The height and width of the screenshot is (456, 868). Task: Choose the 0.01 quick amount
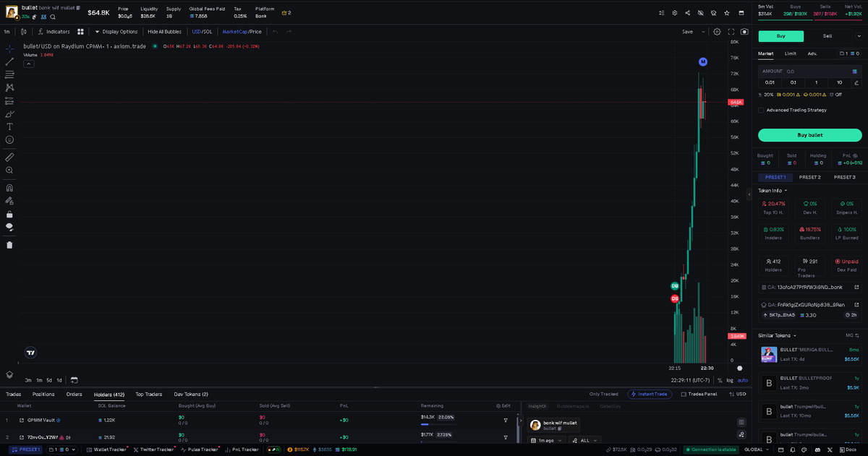click(x=770, y=83)
